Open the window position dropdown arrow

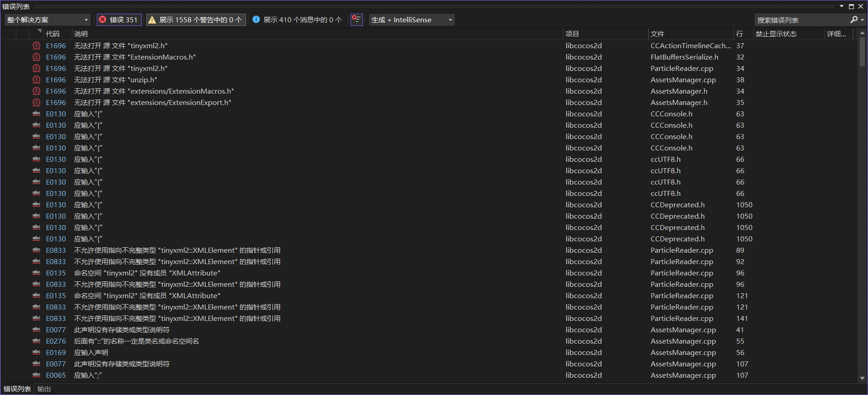(x=842, y=6)
